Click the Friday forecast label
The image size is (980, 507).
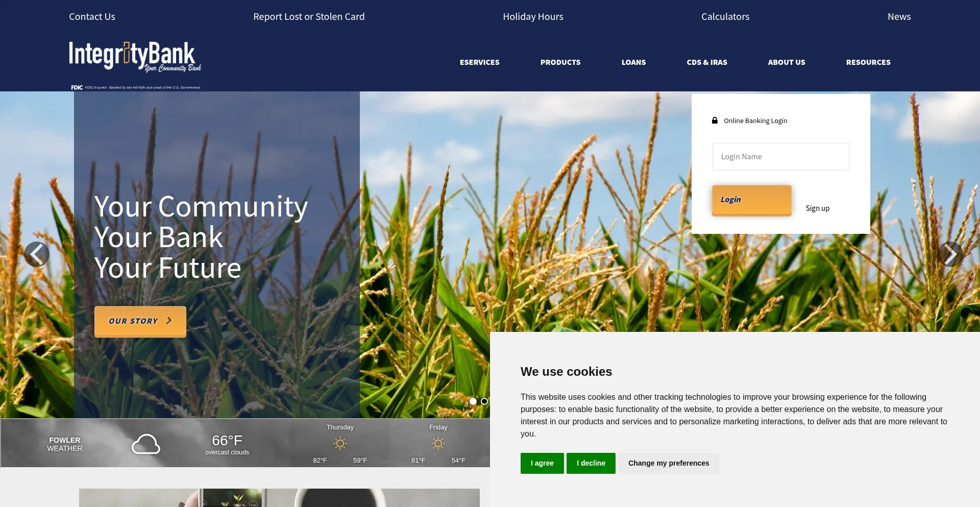coord(438,427)
